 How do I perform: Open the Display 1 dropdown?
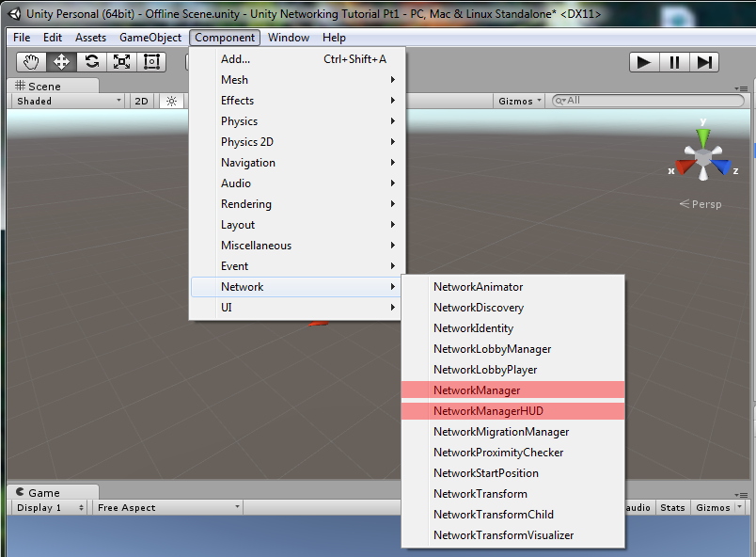click(50, 508)
